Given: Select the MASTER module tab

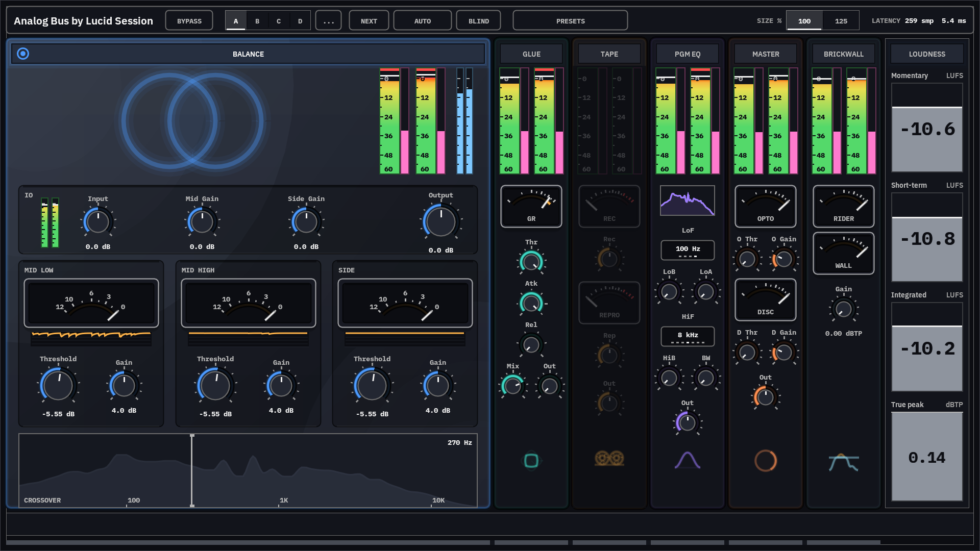Looking at the screenshot, I should 766,54.
